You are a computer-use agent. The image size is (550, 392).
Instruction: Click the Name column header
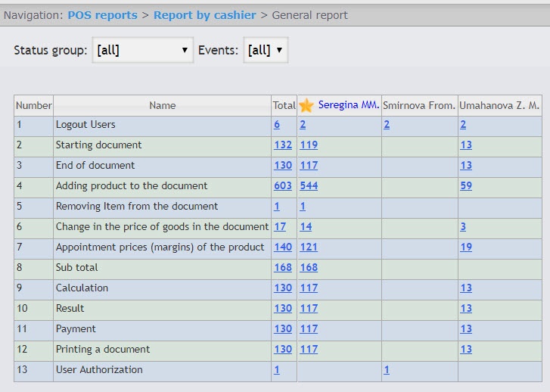[x=162, y=105]
